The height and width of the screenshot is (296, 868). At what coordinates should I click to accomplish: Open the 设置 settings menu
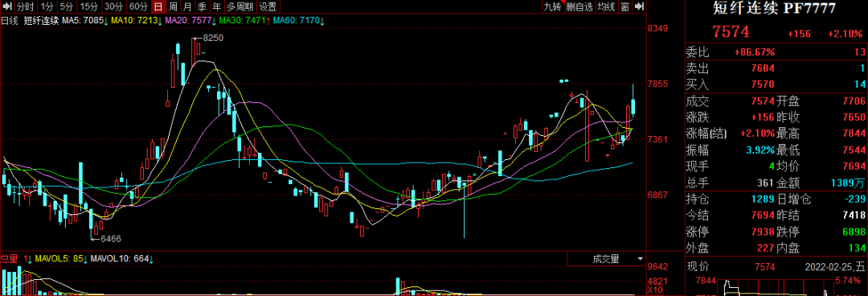click(268, 6)
